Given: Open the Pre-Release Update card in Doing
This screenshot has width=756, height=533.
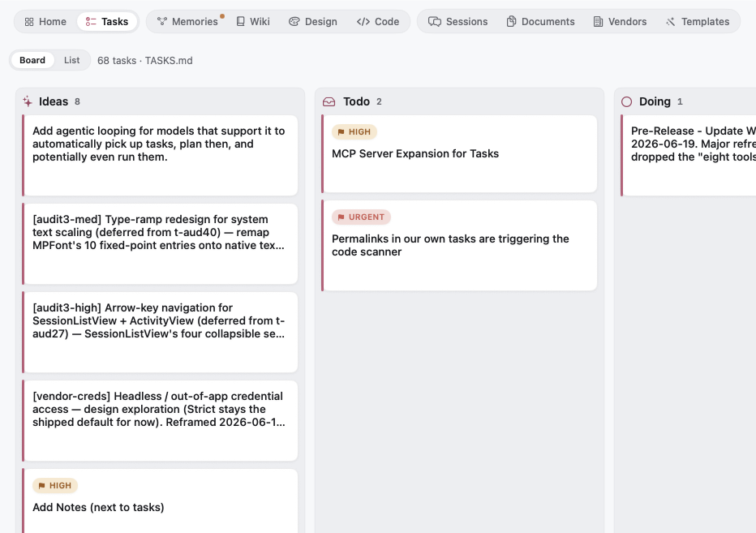Looking at the screenshot, I should (x=689, y=155).
